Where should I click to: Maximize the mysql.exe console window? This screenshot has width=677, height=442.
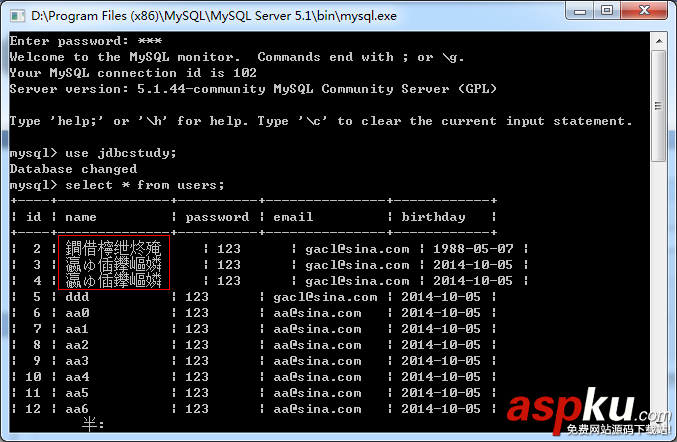pyautogui.click(x=607, y=10)
